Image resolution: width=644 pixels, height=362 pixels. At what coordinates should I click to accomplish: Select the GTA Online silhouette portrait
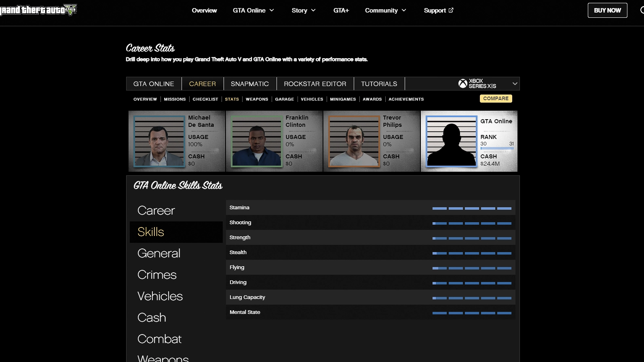click(452, 141)
